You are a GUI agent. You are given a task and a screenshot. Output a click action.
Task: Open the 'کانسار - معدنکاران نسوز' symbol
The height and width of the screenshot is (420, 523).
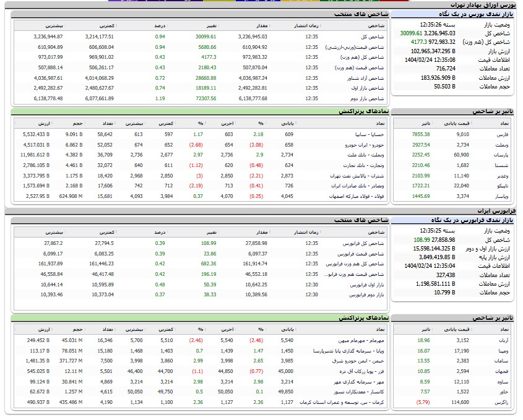pyautogui.click(x=359, y=392)
